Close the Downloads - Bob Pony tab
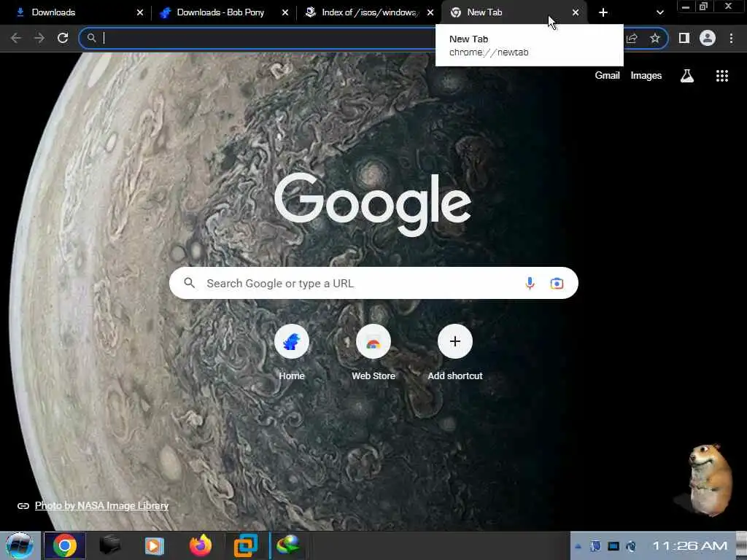Viewport: 747px width, 560px height. click(x=285, y=12)
